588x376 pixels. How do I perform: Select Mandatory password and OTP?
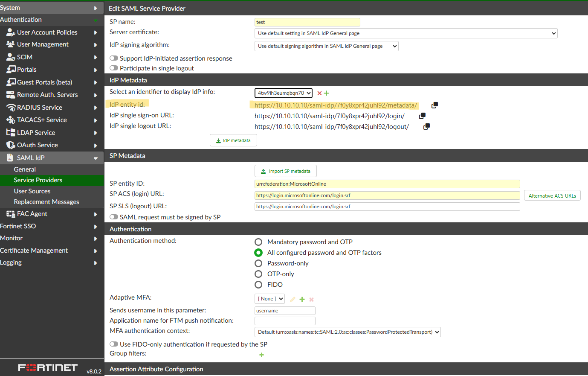[258, 242]
